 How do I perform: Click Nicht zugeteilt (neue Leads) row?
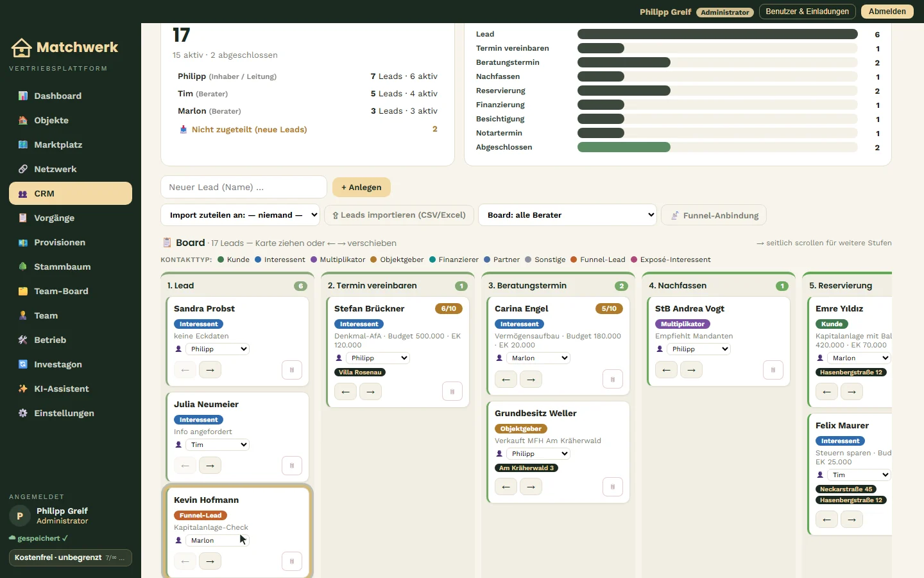coord(308,129)
